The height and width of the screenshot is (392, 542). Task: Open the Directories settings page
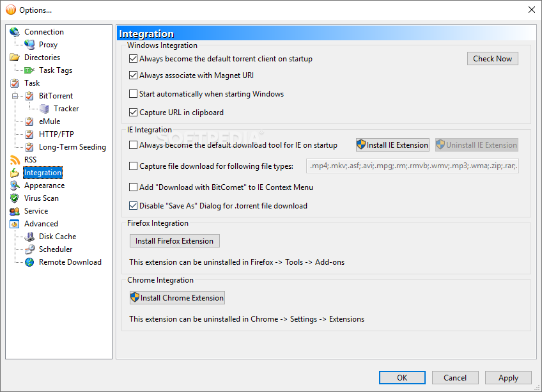42,58
